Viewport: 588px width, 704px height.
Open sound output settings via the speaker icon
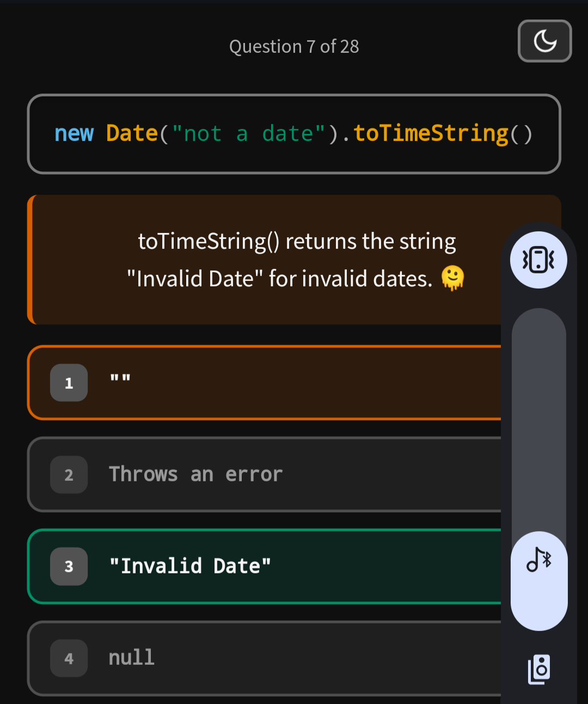point(539,669)
